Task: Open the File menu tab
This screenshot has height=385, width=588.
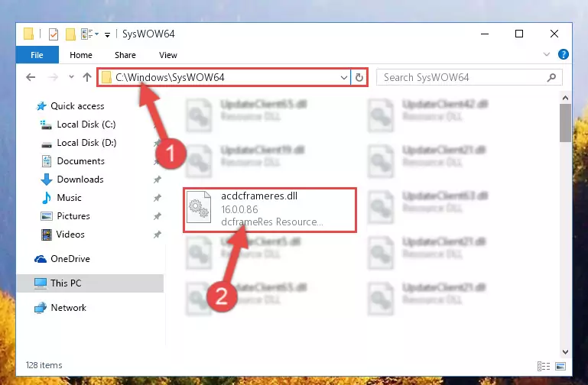Action: click(x=37, y=55)
